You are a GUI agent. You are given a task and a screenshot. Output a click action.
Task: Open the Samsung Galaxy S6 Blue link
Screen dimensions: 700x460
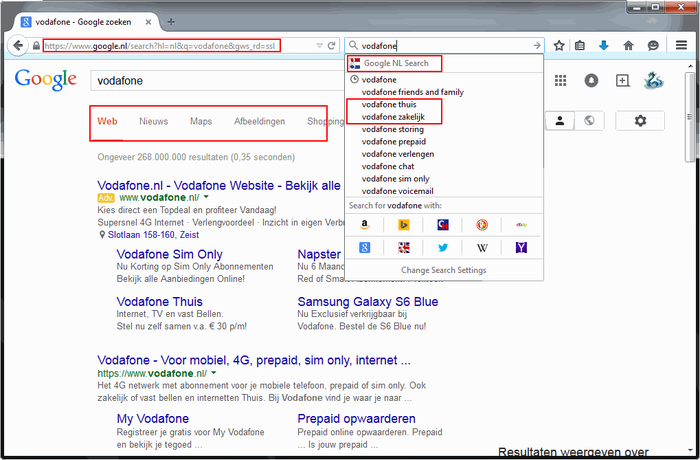click(x=368, y=301)
